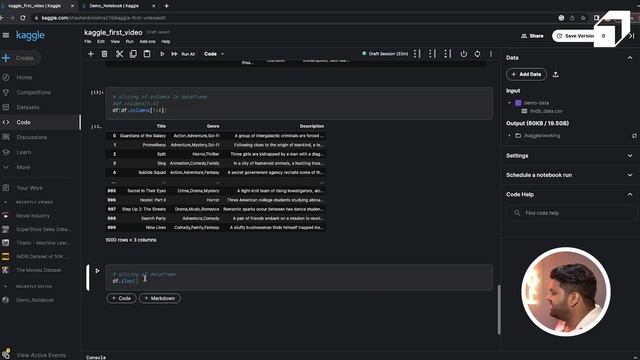The height and width of the screenshot is (360, 640).
Task: Switch to Demo_Notebook browser tab
Action: tap(114, 6)
